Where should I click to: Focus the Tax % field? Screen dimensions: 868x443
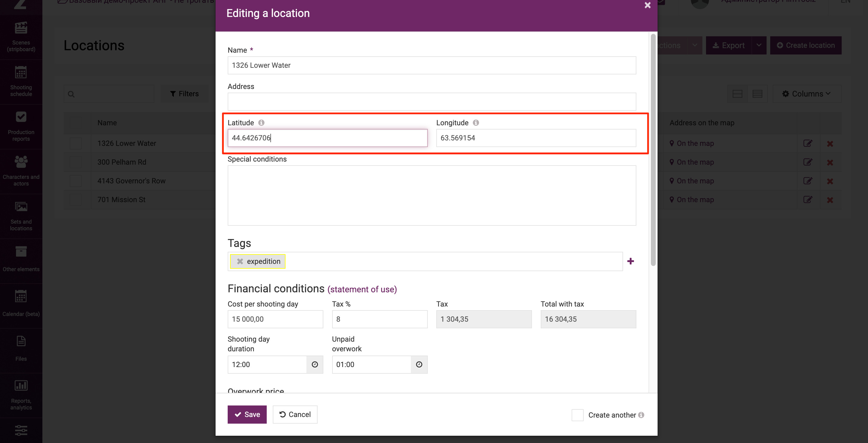pos(379,319)
